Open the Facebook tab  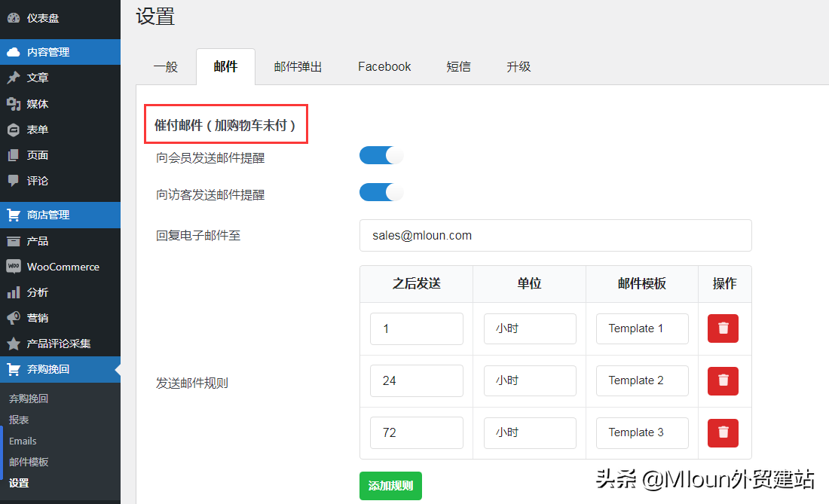(x=384, y=66)
